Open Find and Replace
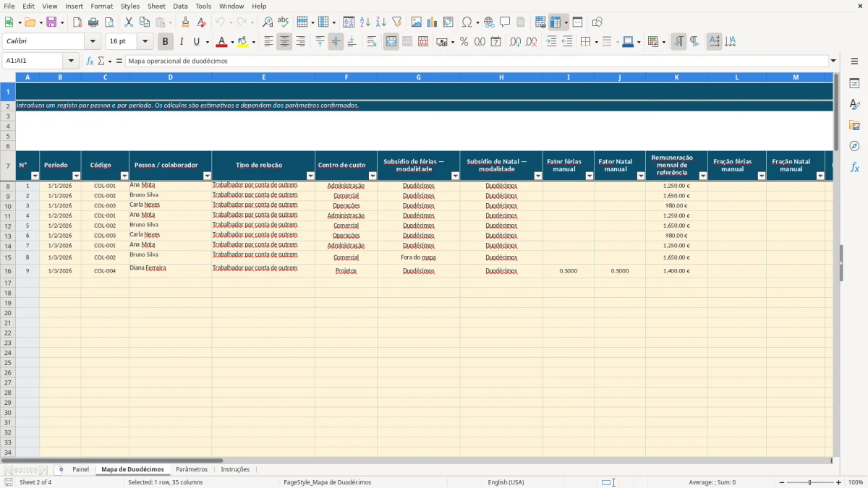Viewport: 868px width, 488px height. pyautogui.click(x=268, y=22)
